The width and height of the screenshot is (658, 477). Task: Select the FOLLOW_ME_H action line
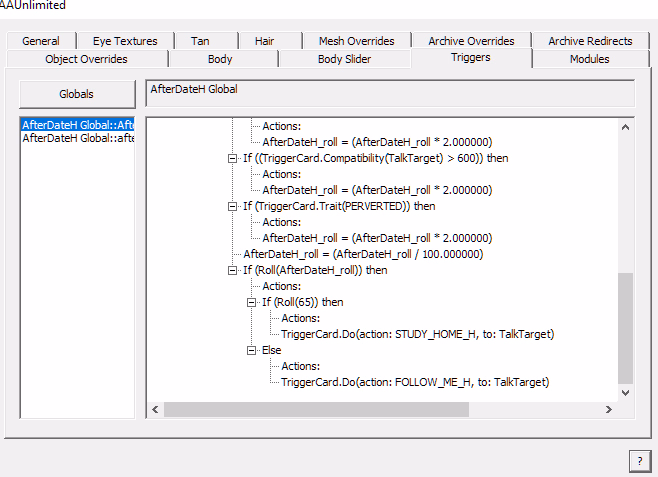415,382
